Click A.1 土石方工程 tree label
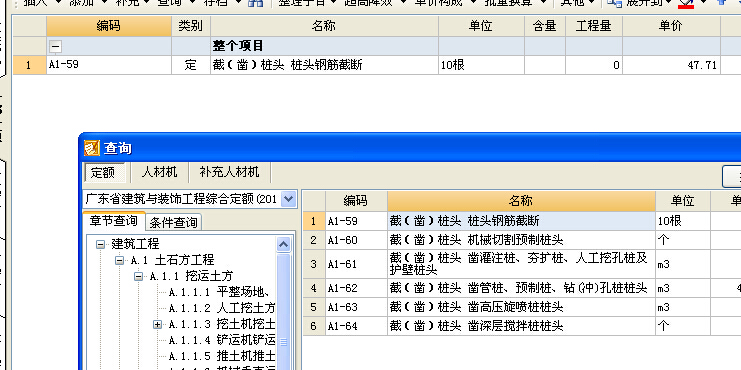 [172, 260]
